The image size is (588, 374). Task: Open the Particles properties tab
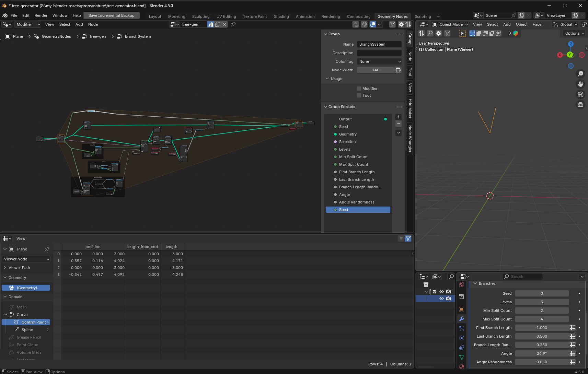click(462, 328)
